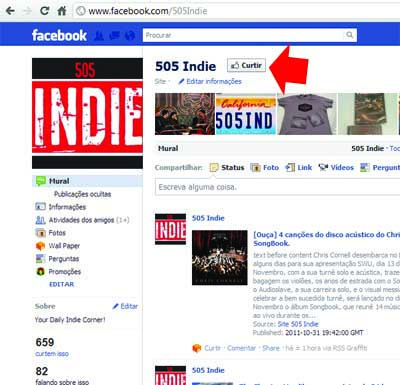The width and height of the screenshot is (400, 385).
Task: Open the Facebook friend requests icon
Action: (x=99, y=35)
